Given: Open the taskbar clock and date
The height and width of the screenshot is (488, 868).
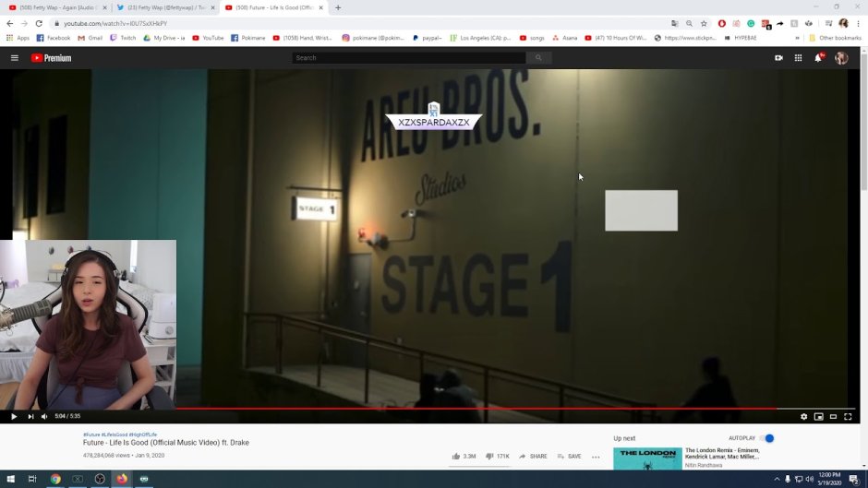Looking at the screenshot, I should coord(829,479).
